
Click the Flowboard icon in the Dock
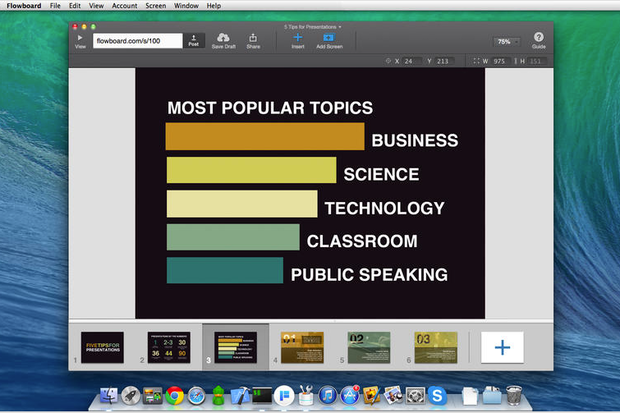coord(284,396)
